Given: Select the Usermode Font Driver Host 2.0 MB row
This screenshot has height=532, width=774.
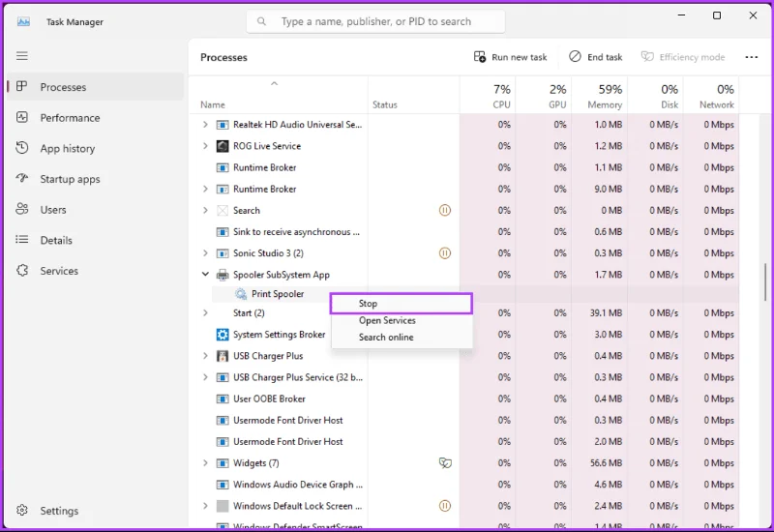Looking at the screenshot, I should 463,442.
